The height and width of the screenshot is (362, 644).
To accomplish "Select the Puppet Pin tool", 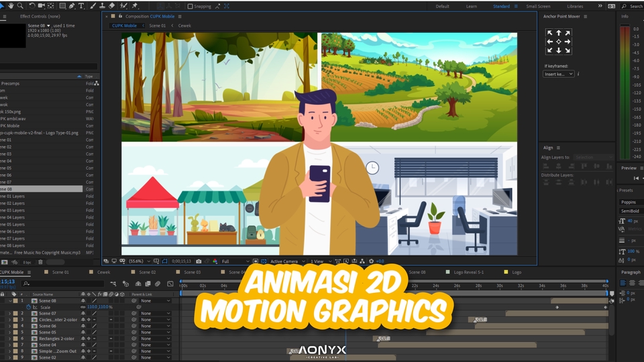I will [135, 6].
